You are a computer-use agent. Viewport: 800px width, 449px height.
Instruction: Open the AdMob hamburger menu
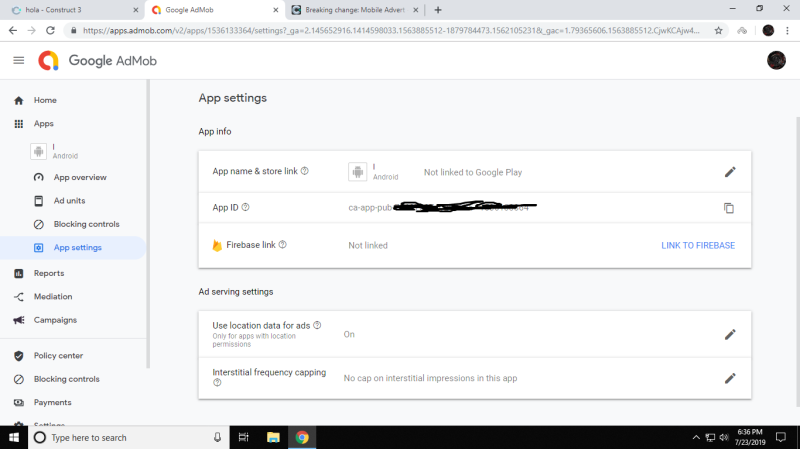click(x=19, y=60)
